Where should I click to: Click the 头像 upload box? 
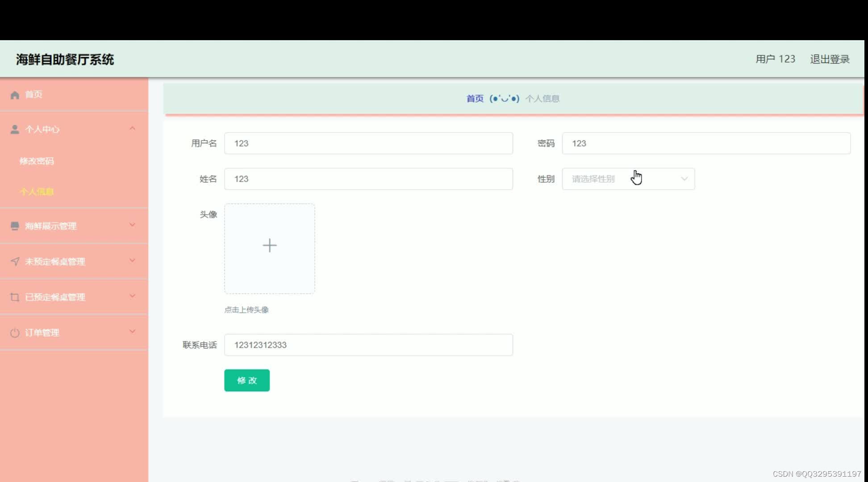coord(270,249)
